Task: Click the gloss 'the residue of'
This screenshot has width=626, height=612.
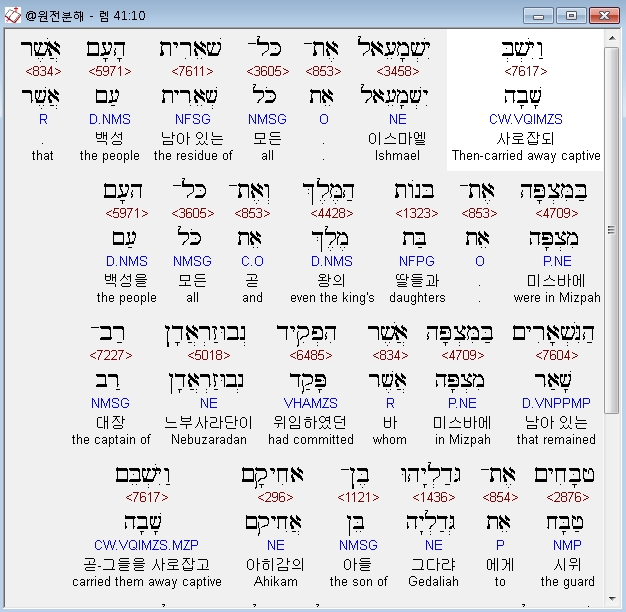Action: tap(193, 156)
